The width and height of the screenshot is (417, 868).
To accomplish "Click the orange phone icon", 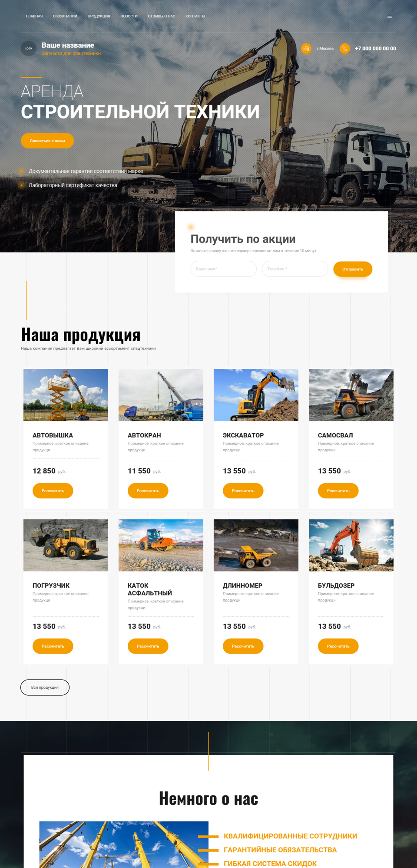I will (344, 48).
